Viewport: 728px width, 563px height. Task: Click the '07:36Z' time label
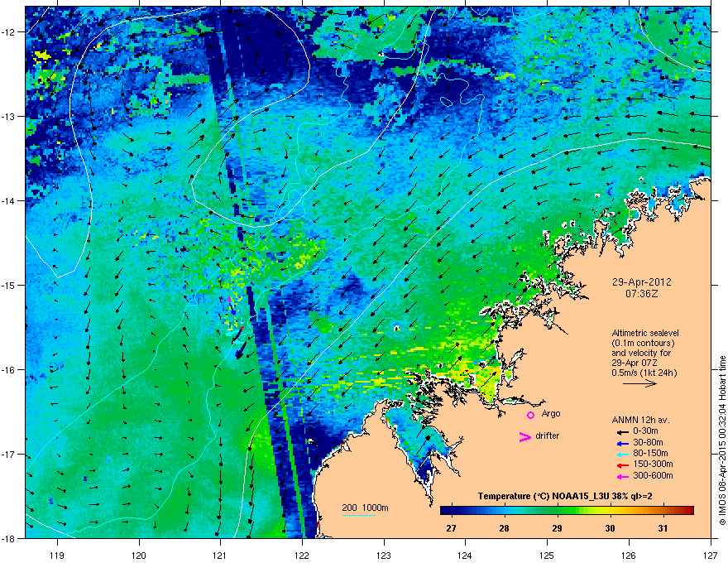tap(642, 294)
